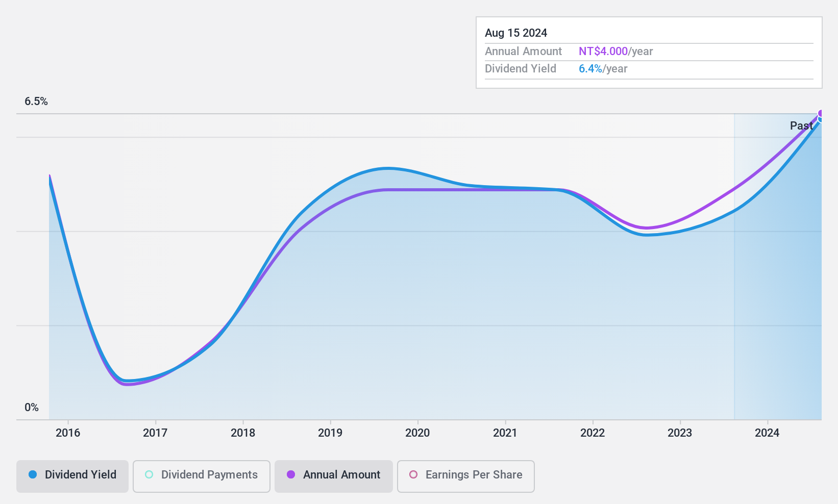838x504 pixels.
Task: Click the Past region label
Action: [x=801, y=125]
